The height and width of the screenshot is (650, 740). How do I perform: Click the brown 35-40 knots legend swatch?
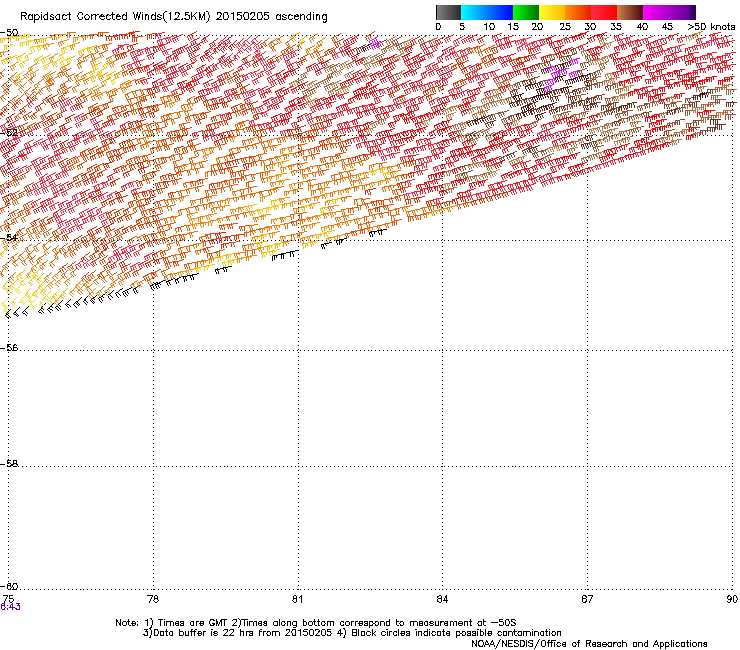pos(630,12)
